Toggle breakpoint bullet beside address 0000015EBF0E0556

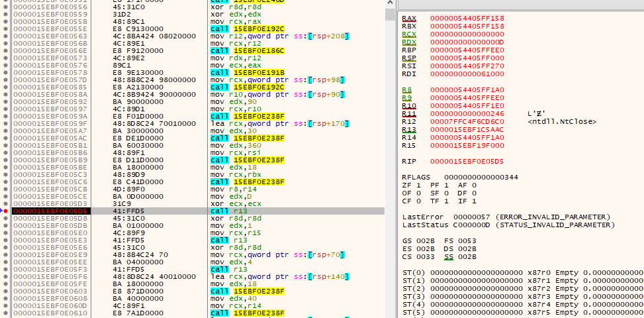[x=5, y=7]
